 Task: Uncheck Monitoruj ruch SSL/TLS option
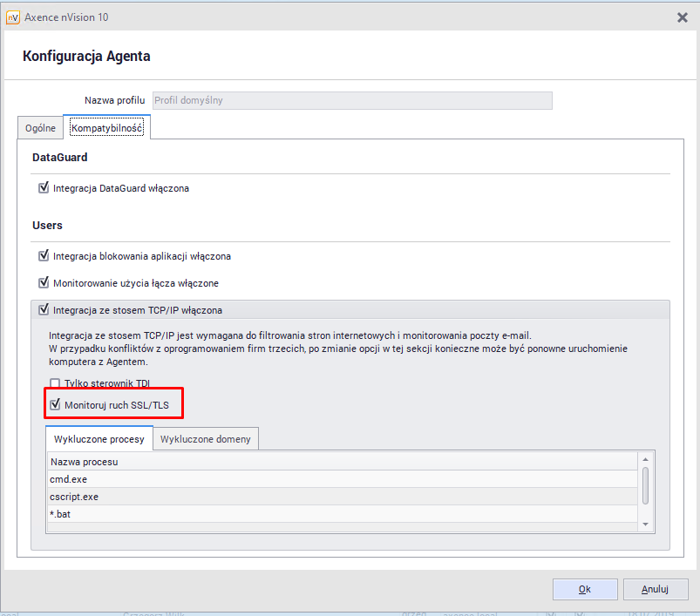point(56,404)
